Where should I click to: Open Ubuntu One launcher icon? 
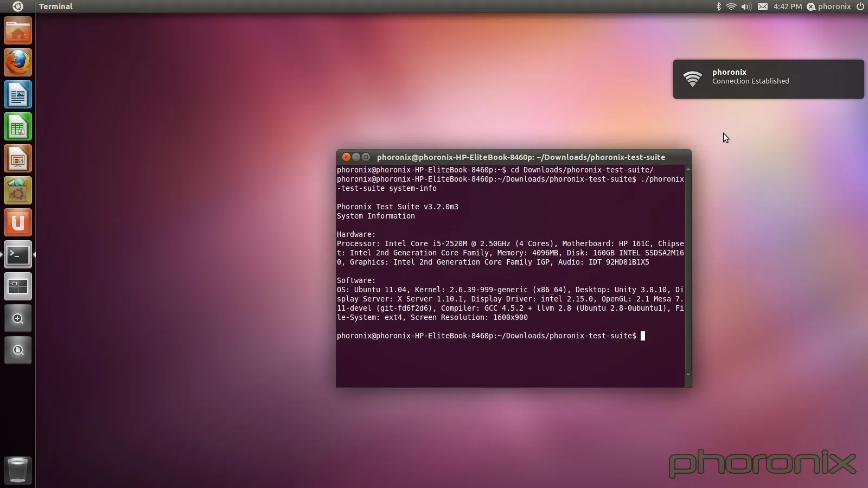(18, 223)
